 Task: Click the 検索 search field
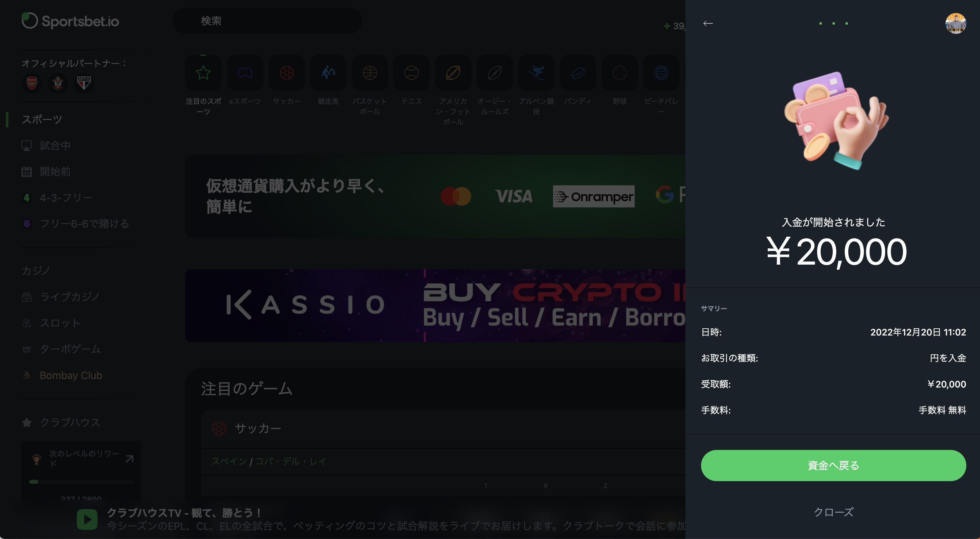[267, 21]
